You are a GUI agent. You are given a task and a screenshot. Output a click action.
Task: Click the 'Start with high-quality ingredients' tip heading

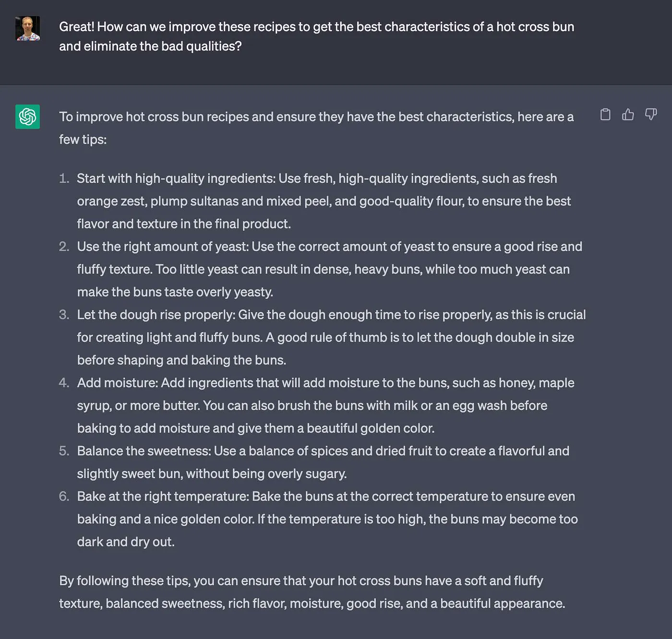[176, 178]
